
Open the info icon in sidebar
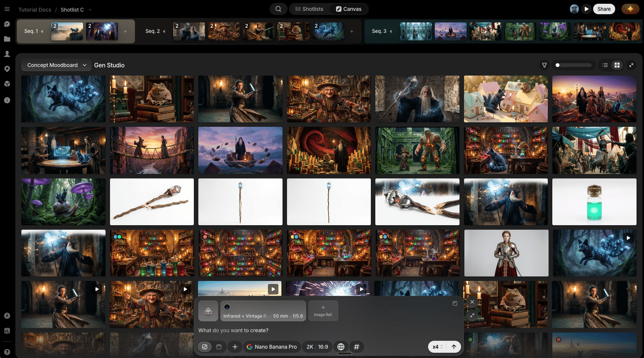[x=7, y=100]
